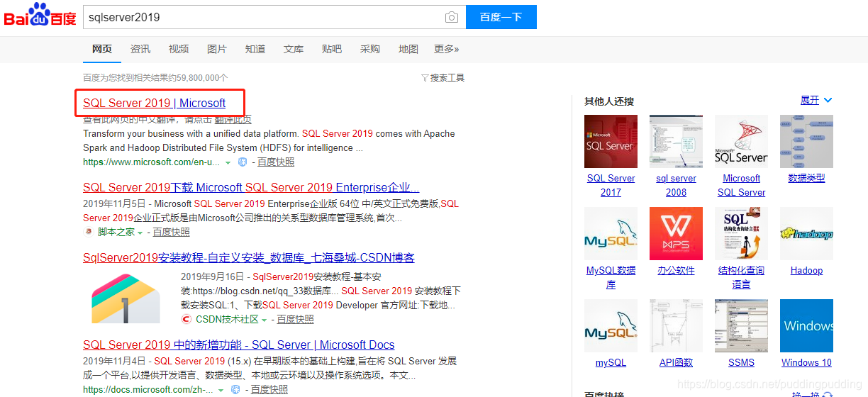Viewport: 868px width, 397px height.
Task: Click the Windows 10 blue logo tile
Action: coord(806,325)
